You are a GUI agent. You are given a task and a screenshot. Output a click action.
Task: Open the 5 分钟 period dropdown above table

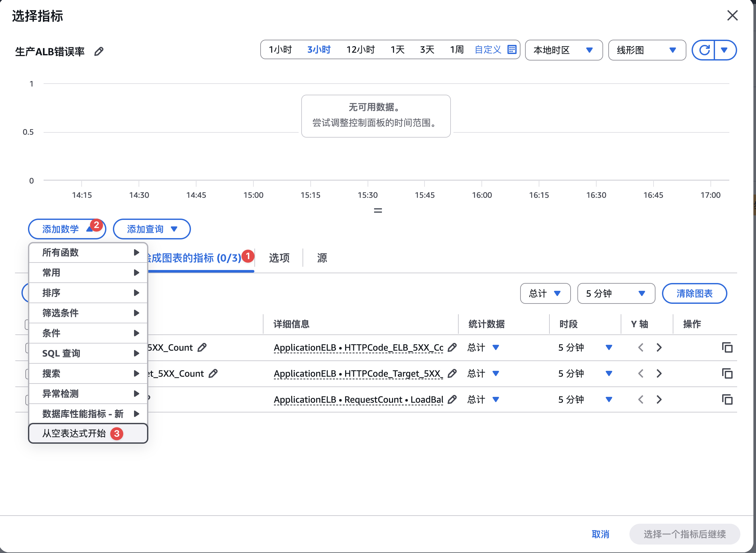[616, 293]
